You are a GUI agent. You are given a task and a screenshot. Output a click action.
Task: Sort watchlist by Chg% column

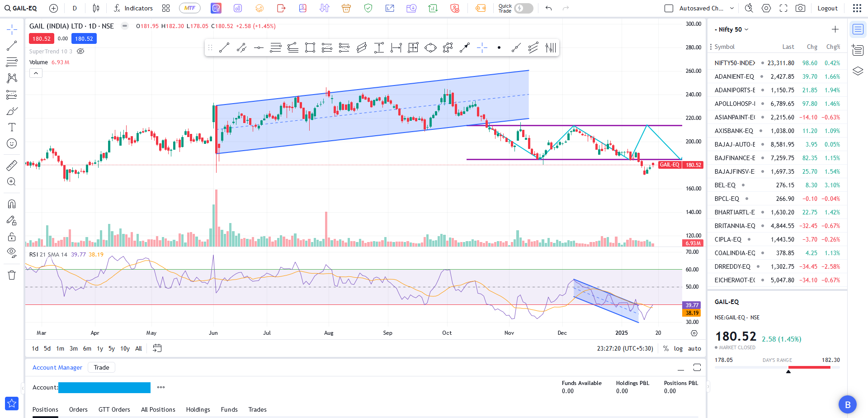coord(833,47)
